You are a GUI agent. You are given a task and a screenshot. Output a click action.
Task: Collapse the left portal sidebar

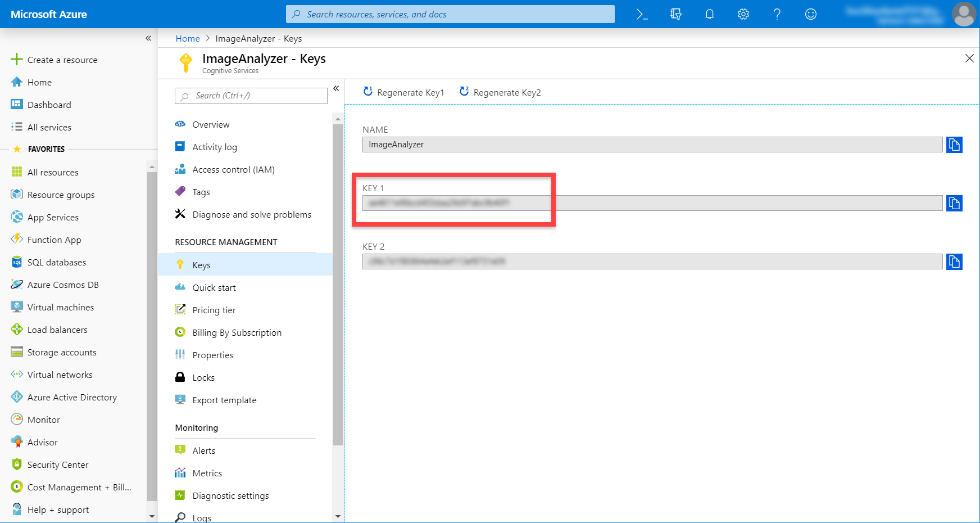click(x=148, y=38)
